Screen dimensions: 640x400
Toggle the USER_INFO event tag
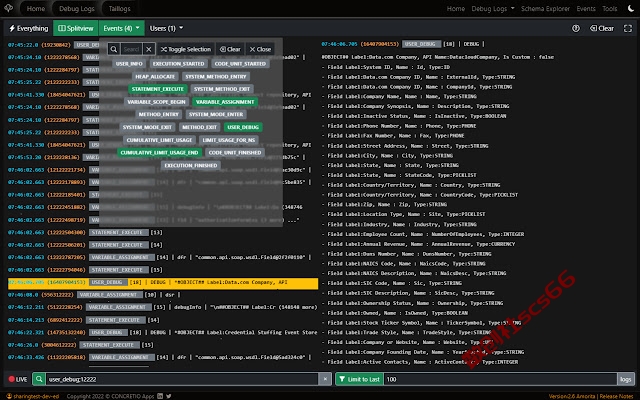(129, 64)
